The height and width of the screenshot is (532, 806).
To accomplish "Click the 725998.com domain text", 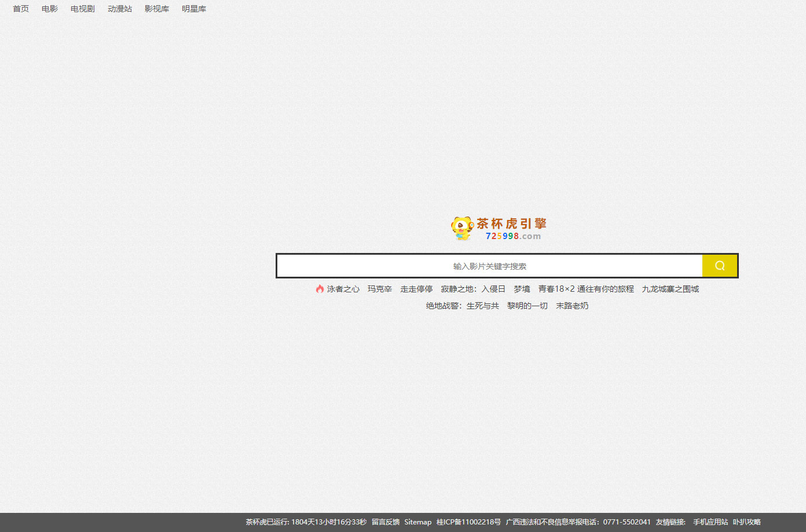I will tap(513, 236).
